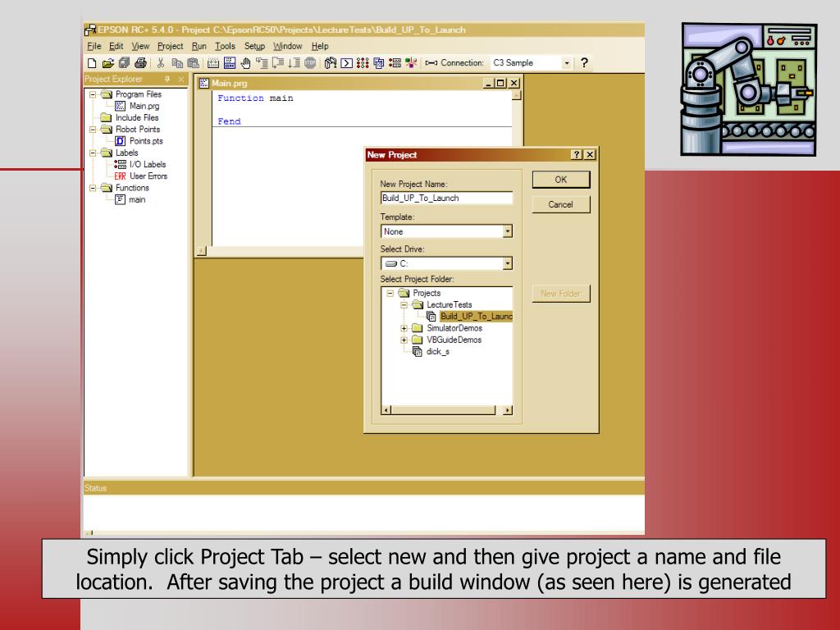Open the Select Drive C: dropdown

pyautogui.click(x=507, y=263)
